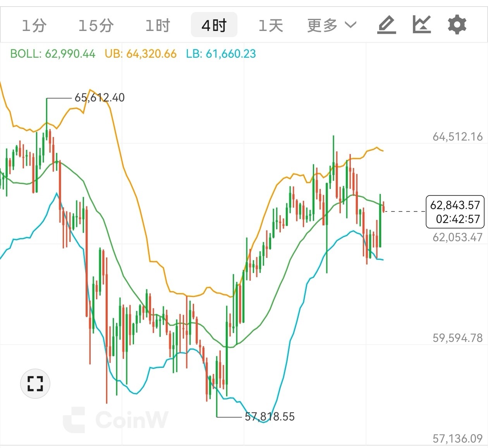Switch to 15分 timeframe
Image resolution: width=488 pixels, height=448 pixels.
point(96,26)
